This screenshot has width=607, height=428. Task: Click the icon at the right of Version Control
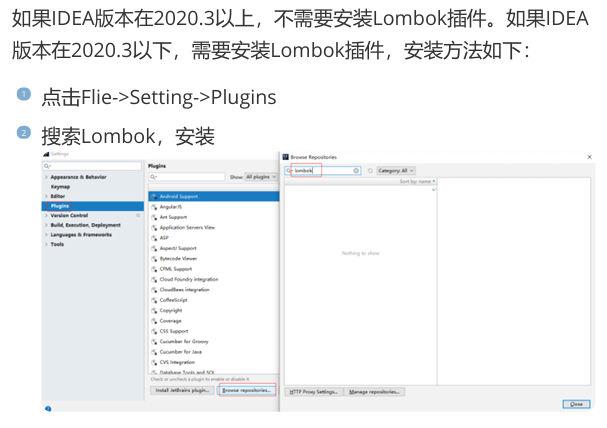tap(138, 216)
